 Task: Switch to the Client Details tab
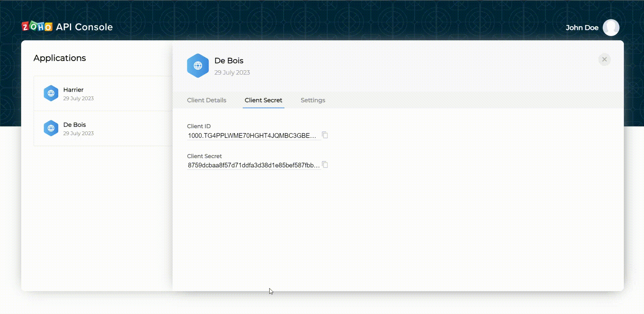coord(206,100)
